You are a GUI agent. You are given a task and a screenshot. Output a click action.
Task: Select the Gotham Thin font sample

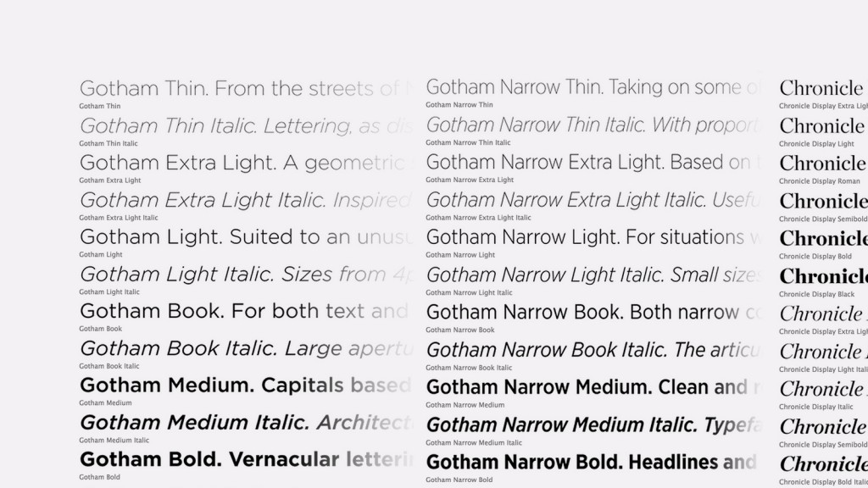pos(247,88)
